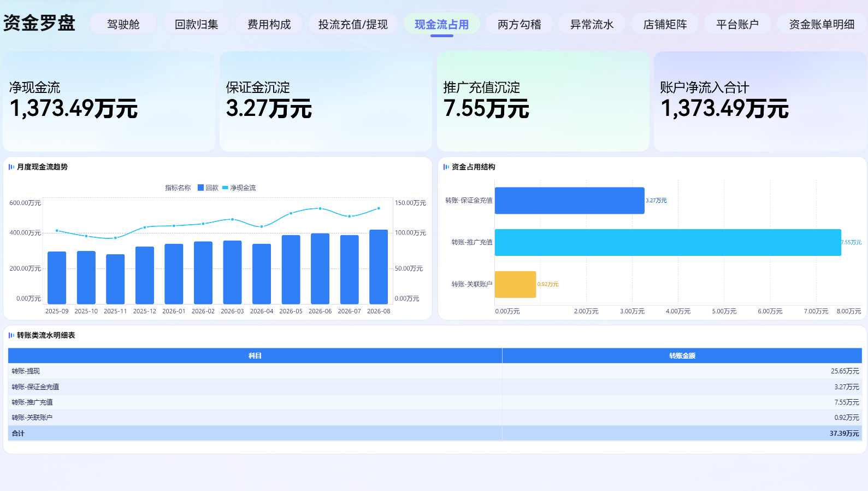Click the 转账-保证金充值 table row label
This screenshot has width=868, height=491.
(x=36, y=387)
